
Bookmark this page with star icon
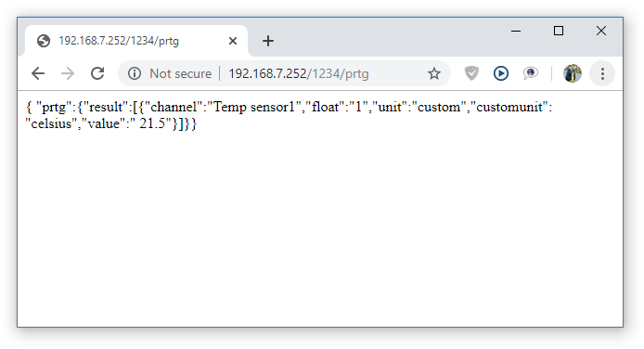click(433, 73)
